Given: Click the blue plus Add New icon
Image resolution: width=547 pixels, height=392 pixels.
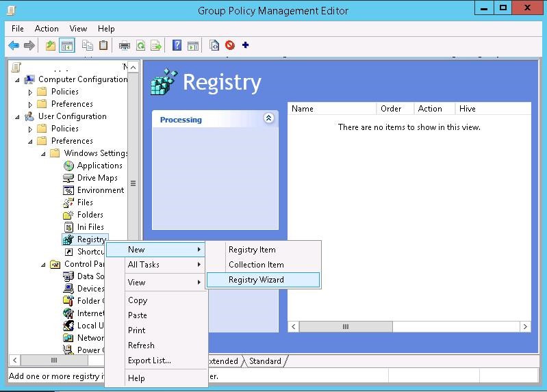Looking at the screenshot, I should coord(246,46).
